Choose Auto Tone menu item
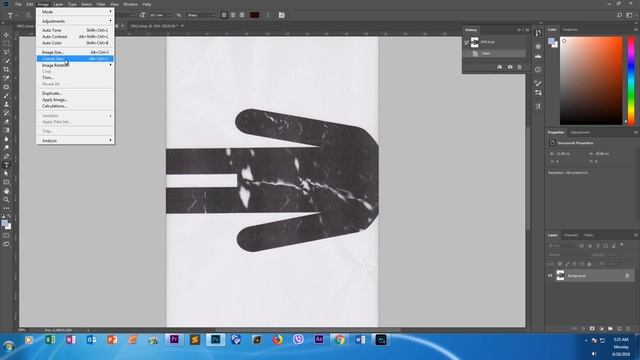The width and height of the screenshot is (640, 360). 75,30
